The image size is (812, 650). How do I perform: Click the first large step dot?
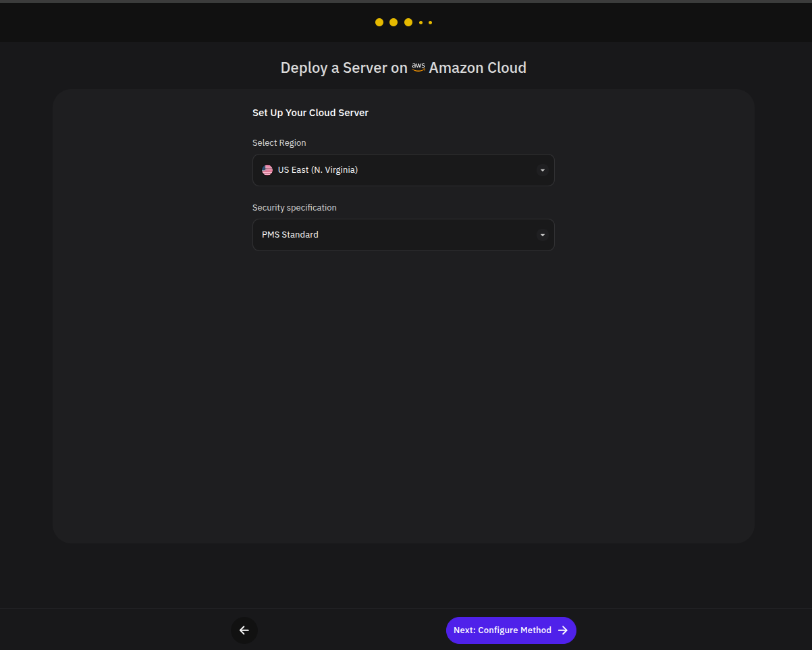(379, 22)
